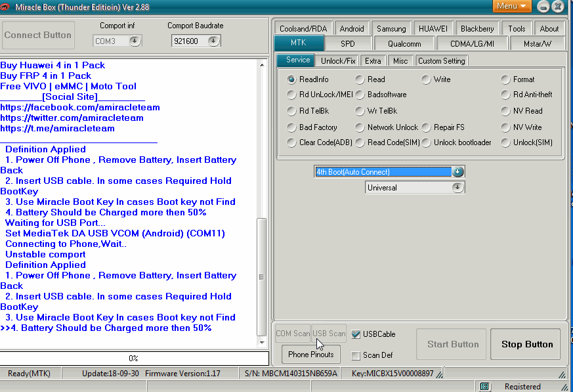
Task: Expand the Universal dropdown
Action: [x=457, y=188]
